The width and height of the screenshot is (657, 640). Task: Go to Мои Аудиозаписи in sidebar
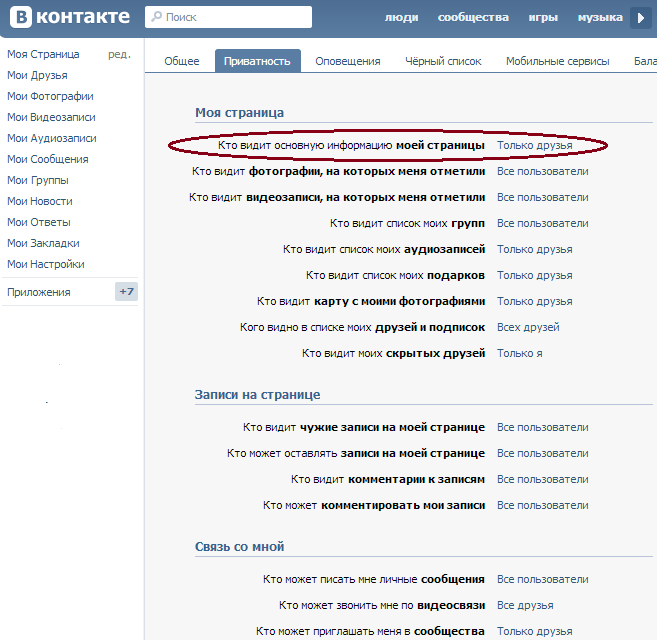[x=51, y=138]
